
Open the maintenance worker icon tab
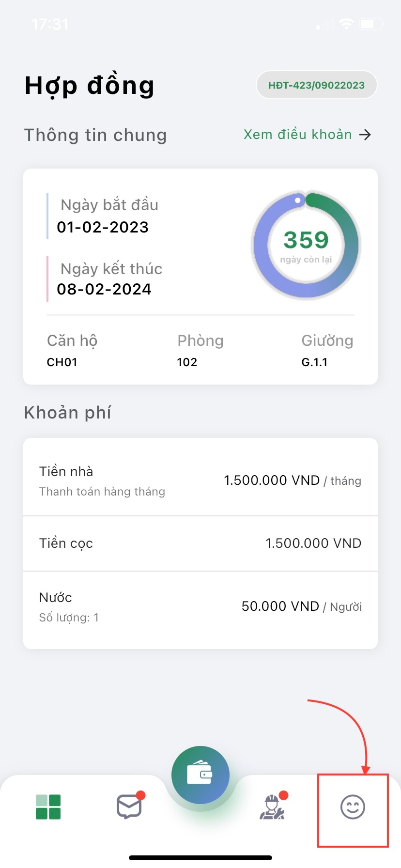pos(273,807)
